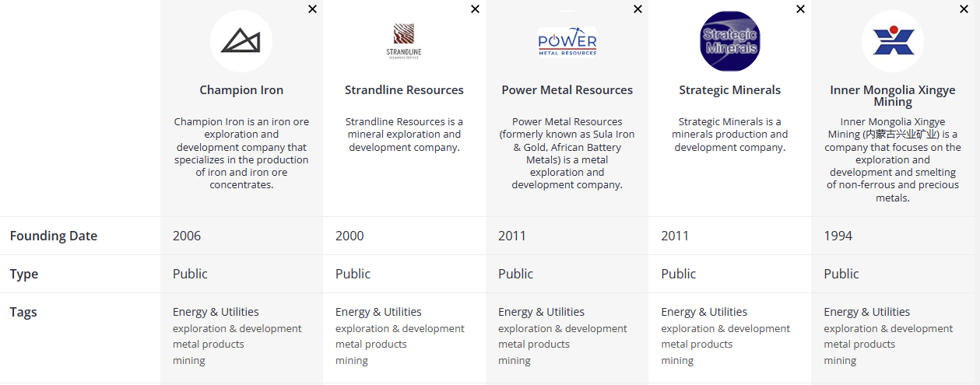The width and height of the screenshot is (980, 385).
Task: Go to Power Metal Resources title link
Action: click(567, 90)
